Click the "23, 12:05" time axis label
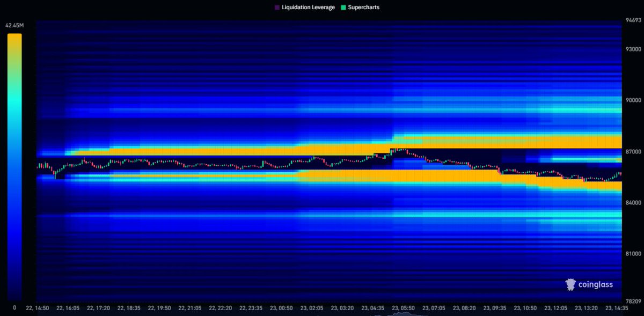Screen dimensions: 644x316 tap(555, 308)
